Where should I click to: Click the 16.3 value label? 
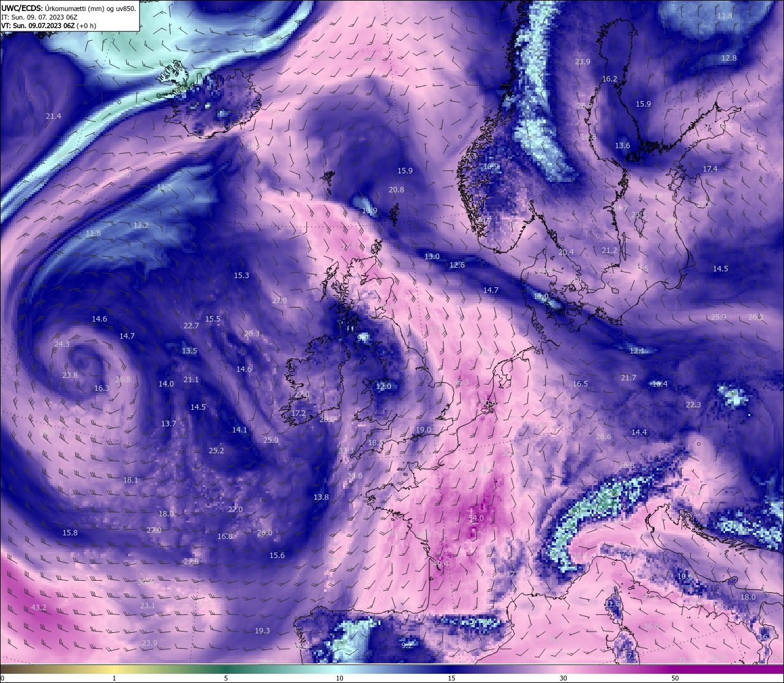[102, 388]
